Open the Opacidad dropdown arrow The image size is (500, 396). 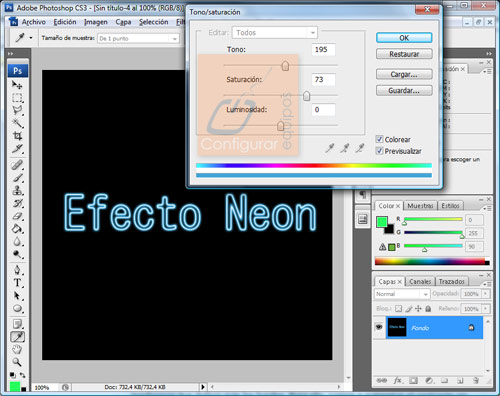coord(486,294)
